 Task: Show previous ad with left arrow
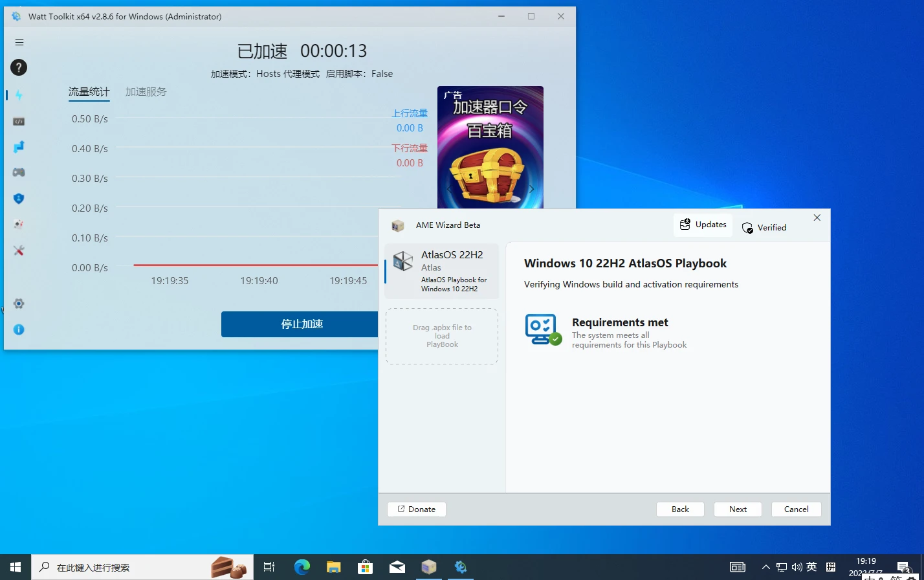[x=449, y=189]
